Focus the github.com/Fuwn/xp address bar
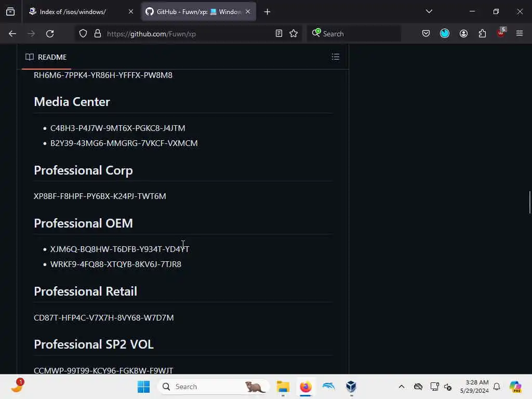This screenshot has height=399, width=532. pos(188,34)
